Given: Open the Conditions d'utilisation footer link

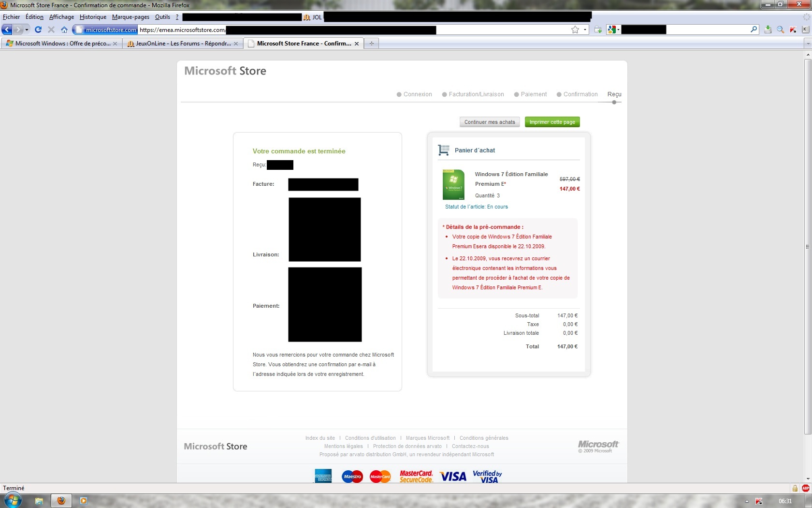Looking at the screenshot, I should tap(370, 438).
